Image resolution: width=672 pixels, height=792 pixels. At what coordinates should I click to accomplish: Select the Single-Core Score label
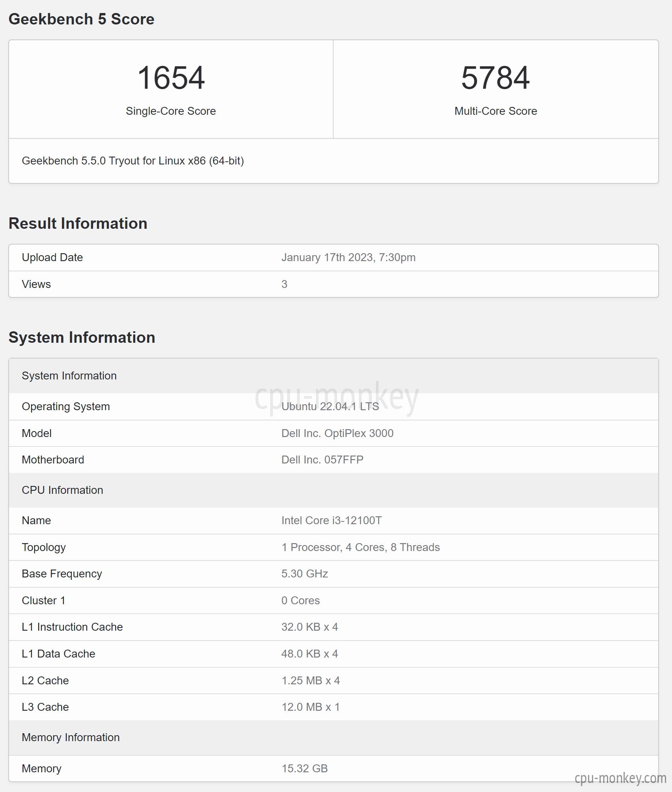coord(171,111)
